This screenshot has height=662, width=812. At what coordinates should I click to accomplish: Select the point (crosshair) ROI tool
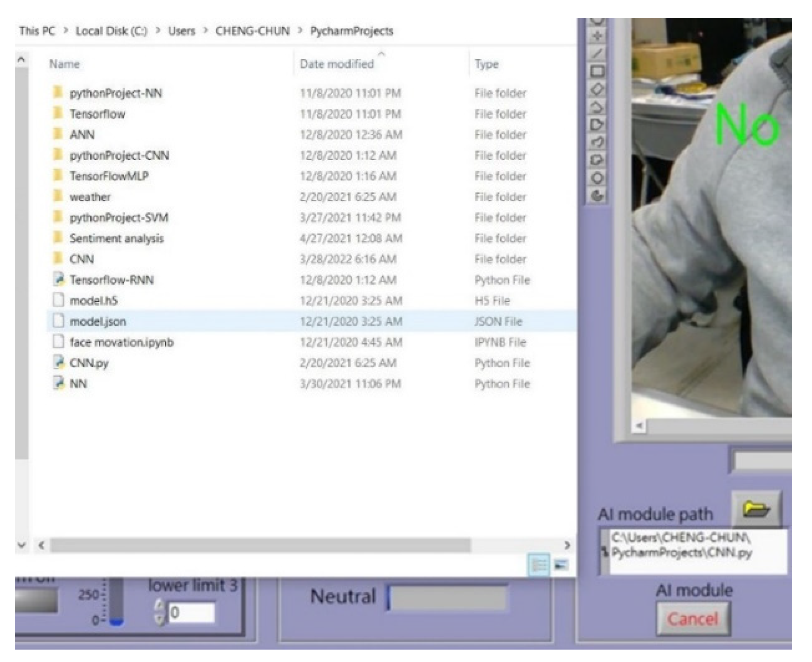(597, 36)
